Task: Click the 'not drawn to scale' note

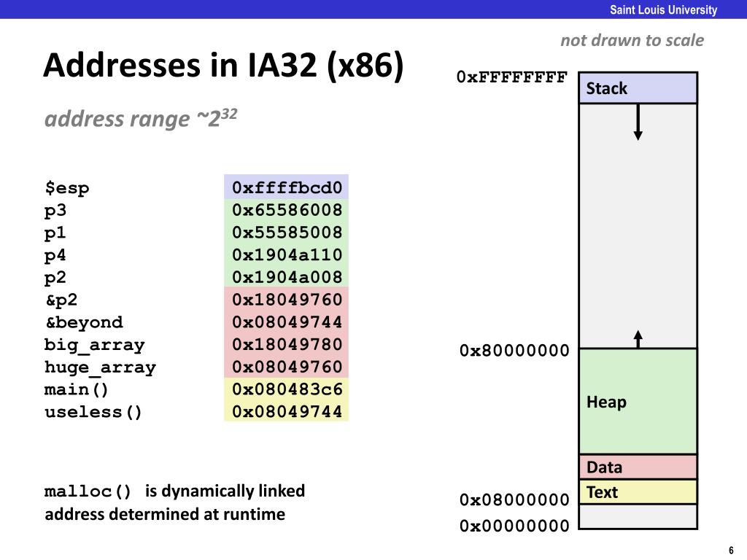Action: (632, 41)
